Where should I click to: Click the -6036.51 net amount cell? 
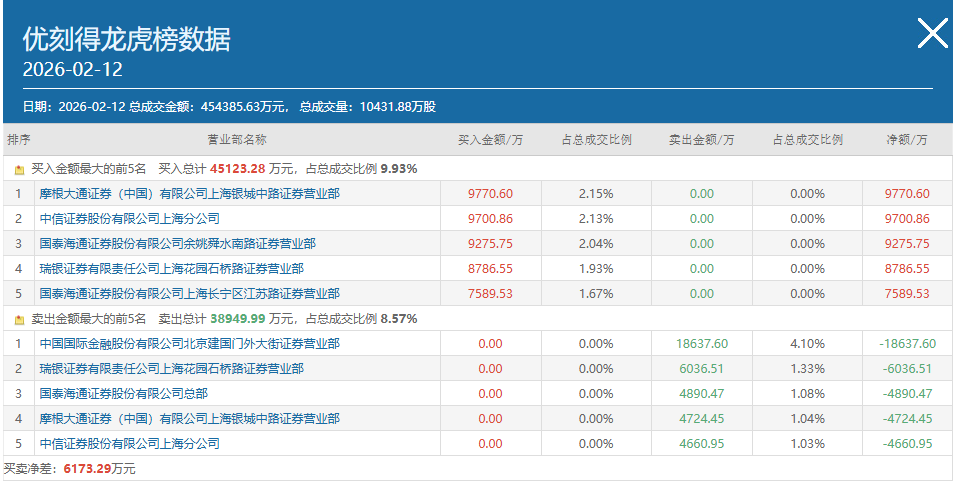point(907,369)
